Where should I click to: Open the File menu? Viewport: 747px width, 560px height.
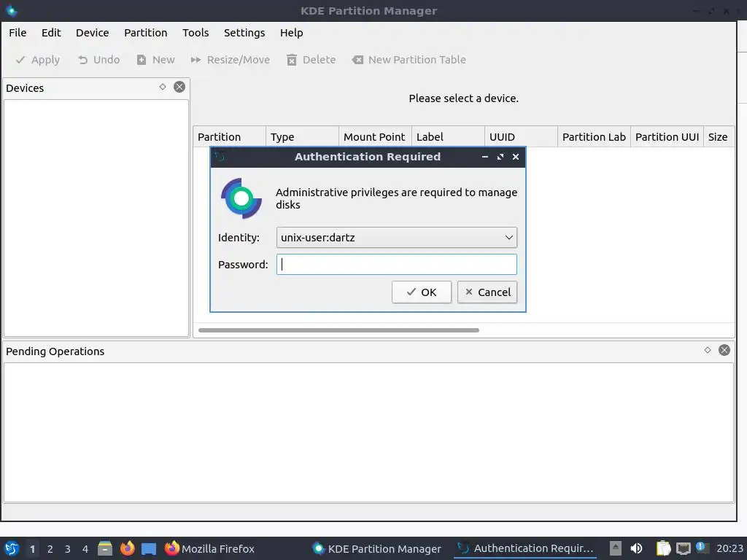(x=18, y=32)
